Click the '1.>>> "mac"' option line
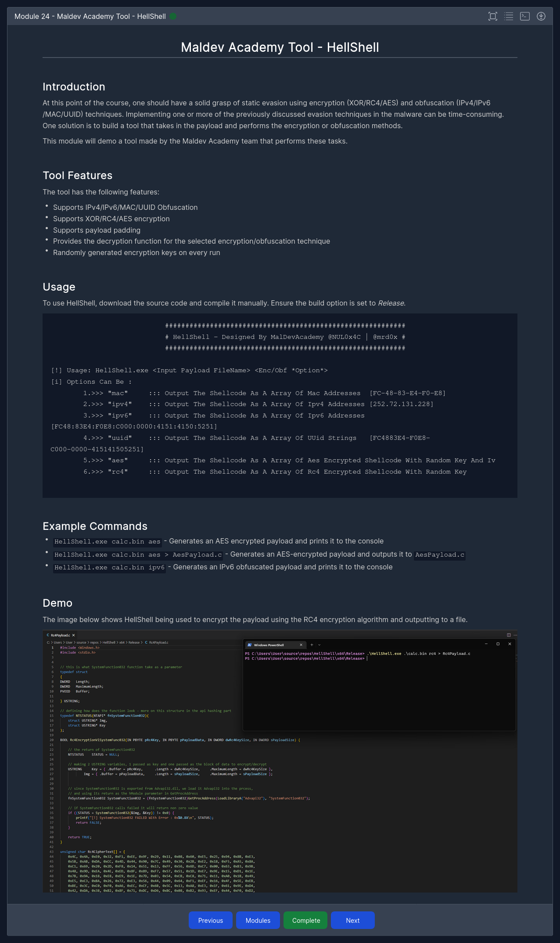Image resolution: width=560 pixels, height=943 pixels. click(x=264, y=393)
